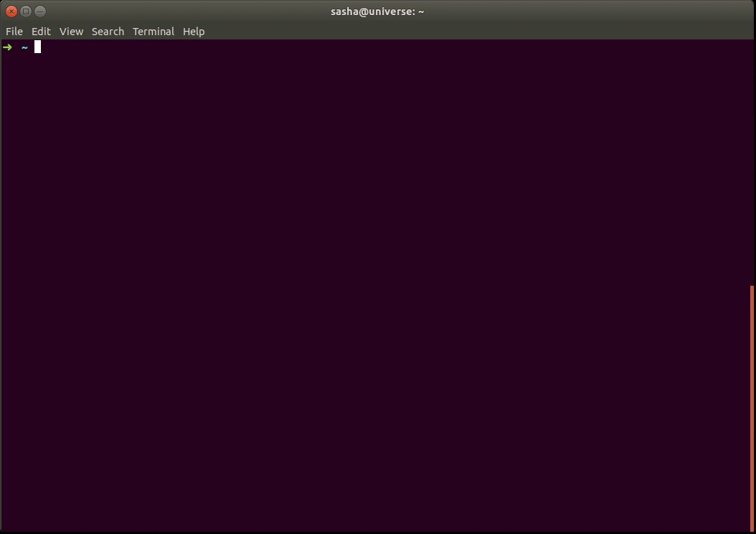Image resolution: width=756 pixels, height=534 pixels.
Task: Open the View menu
Action: (71, 31)
